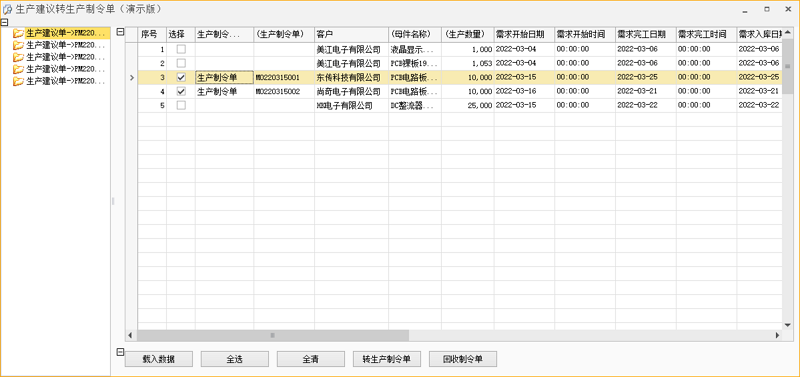Click the truncated 生产制令... column header
Viewport: 800px width, 377px height.
(224, 35)
